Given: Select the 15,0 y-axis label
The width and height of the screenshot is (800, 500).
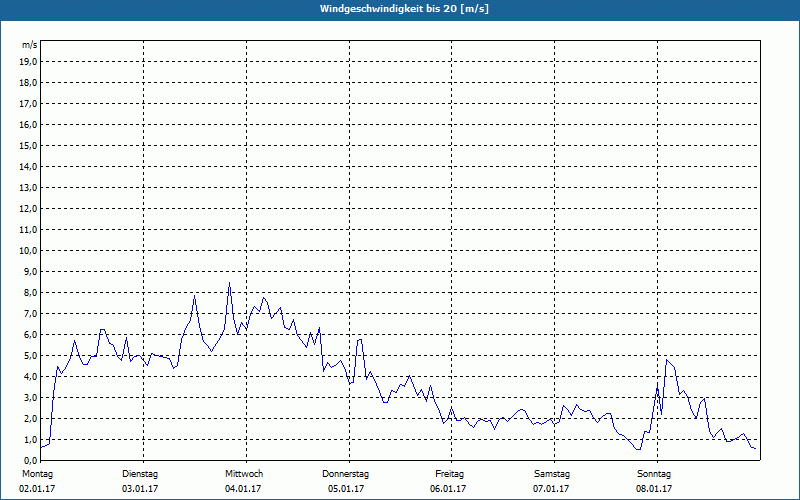Looking at the screenshot, I should click(x=29, y=145).
